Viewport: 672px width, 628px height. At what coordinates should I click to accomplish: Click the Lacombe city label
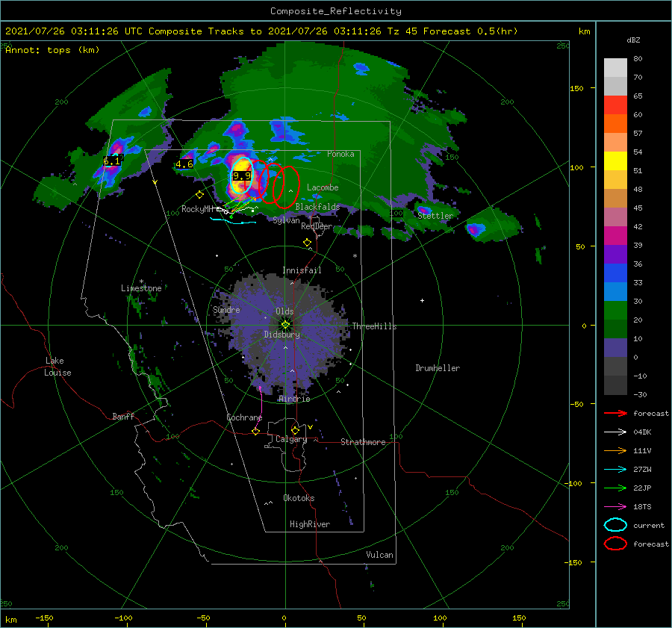323,187
